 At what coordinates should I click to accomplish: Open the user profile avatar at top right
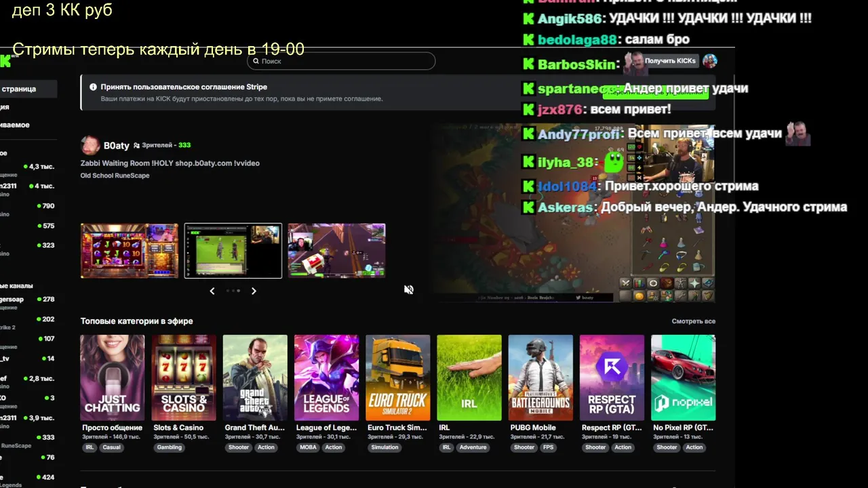(x=709, y=60)
